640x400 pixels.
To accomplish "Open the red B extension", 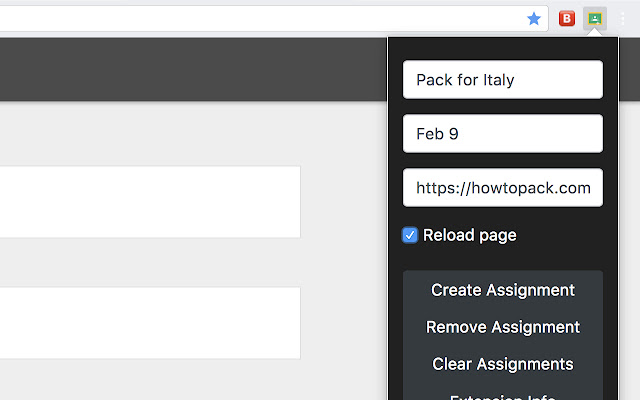I will (567, 18).
